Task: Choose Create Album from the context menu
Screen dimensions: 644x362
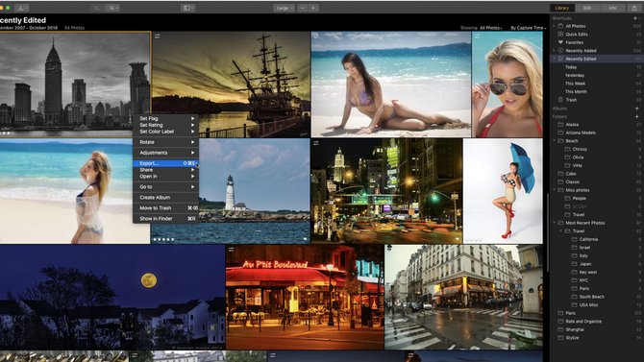Action: (166, 198)
